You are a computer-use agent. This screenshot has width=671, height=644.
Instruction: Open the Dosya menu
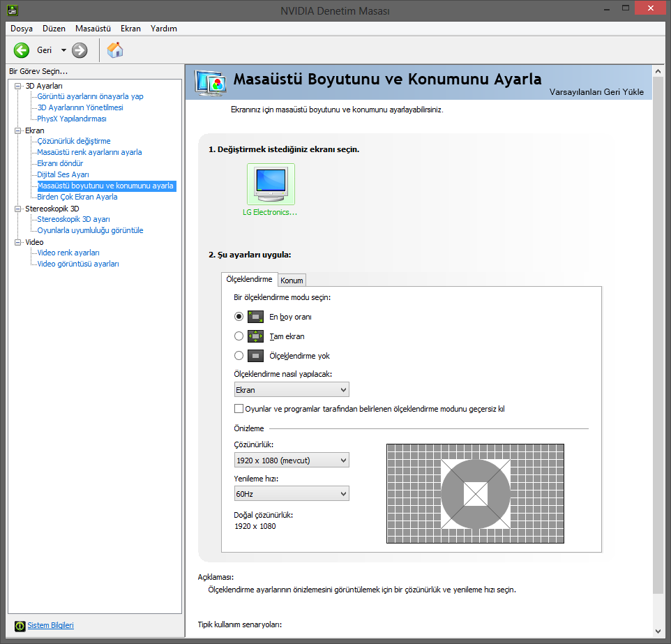pos(22,29)
